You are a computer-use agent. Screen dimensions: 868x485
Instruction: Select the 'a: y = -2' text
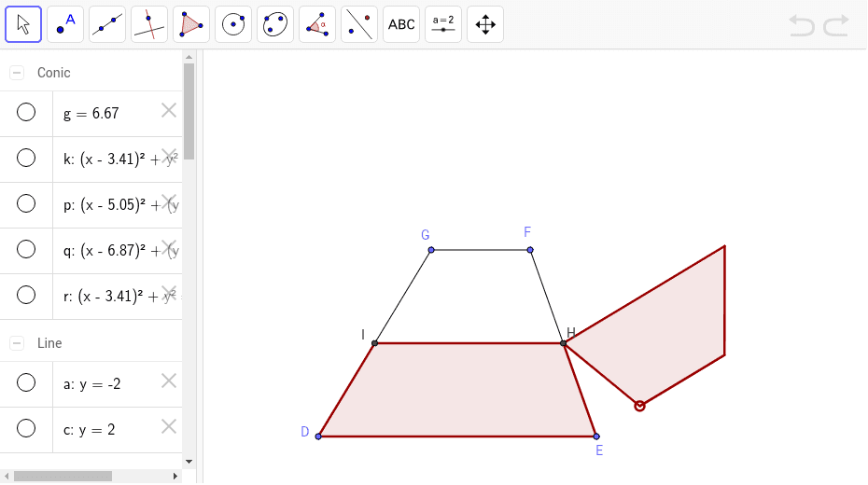tap(91, 383)
